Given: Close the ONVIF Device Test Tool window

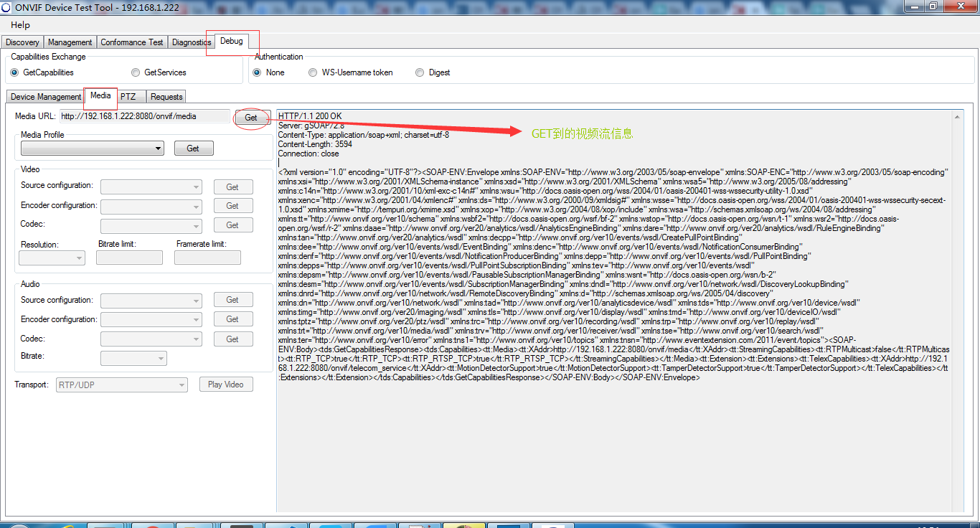Looking at the screenshot, I should tap(959, 6).
